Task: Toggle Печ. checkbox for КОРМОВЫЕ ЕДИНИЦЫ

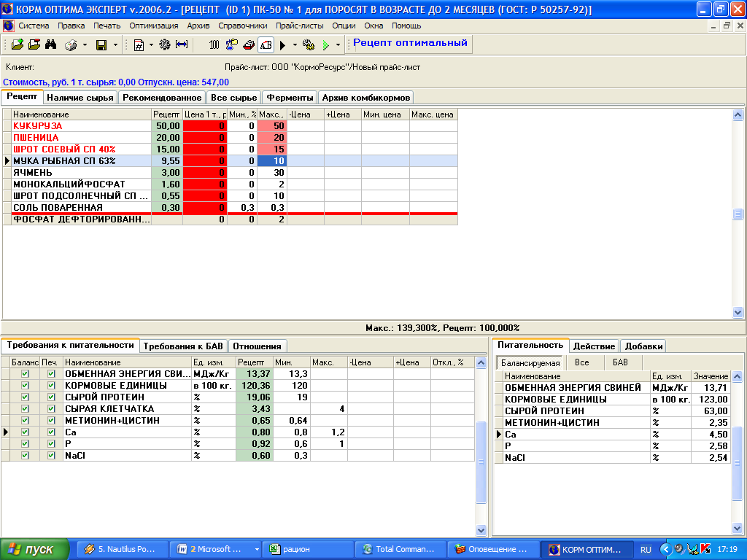Action: 51,385
